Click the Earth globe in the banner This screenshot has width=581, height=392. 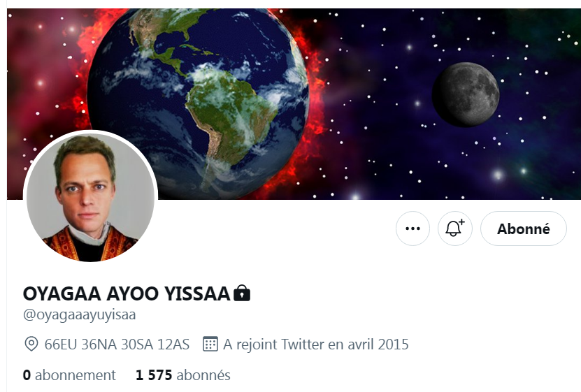point(199,104)
